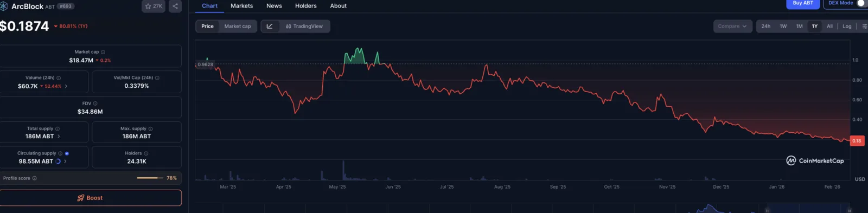Select the 1W time range
The image size is (868, 213).
[x=783, y=26]
